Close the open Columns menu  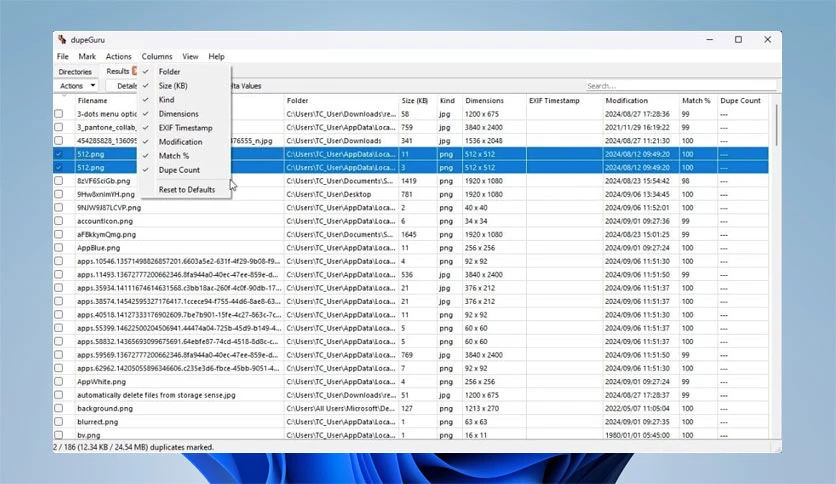pyautogui.click(x=157, y=57)
